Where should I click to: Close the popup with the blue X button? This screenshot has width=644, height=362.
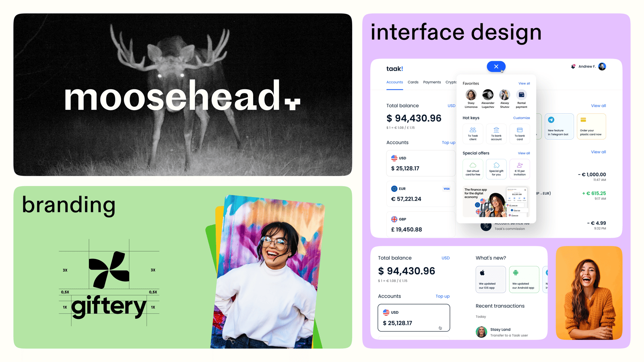coord(496,67)
